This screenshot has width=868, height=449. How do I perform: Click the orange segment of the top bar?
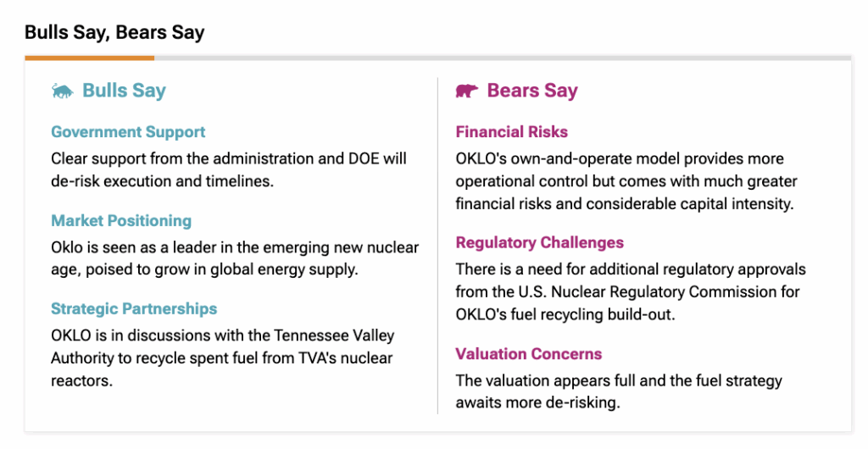tap(89, 58)
